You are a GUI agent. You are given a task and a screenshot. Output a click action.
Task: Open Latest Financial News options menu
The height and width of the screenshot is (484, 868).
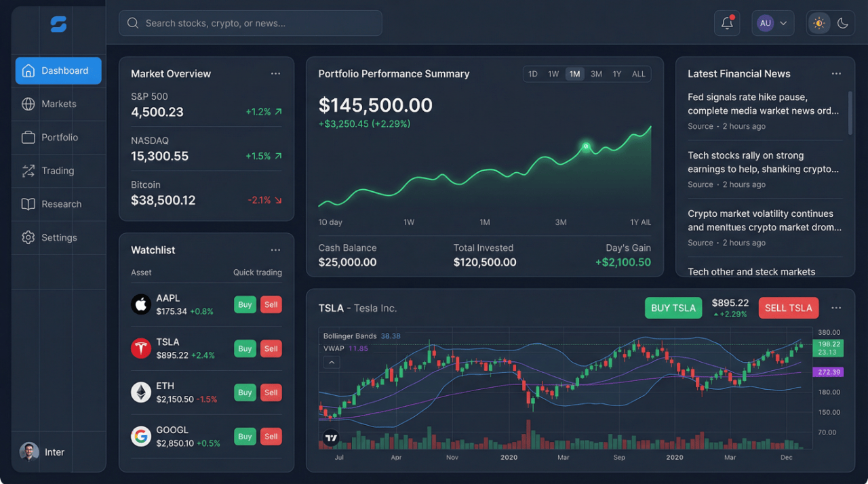point(836,73)
